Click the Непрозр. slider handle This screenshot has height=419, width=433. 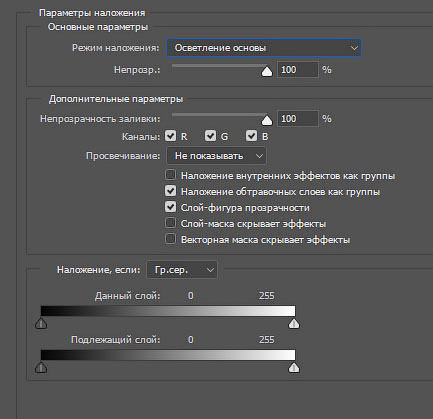click(x=267, y=71)
